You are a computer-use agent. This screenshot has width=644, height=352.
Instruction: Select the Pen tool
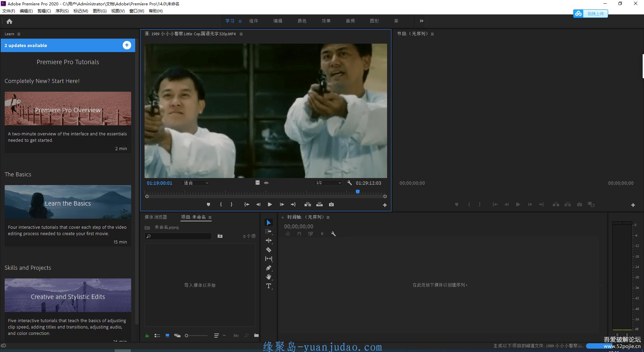click(269, 268)
